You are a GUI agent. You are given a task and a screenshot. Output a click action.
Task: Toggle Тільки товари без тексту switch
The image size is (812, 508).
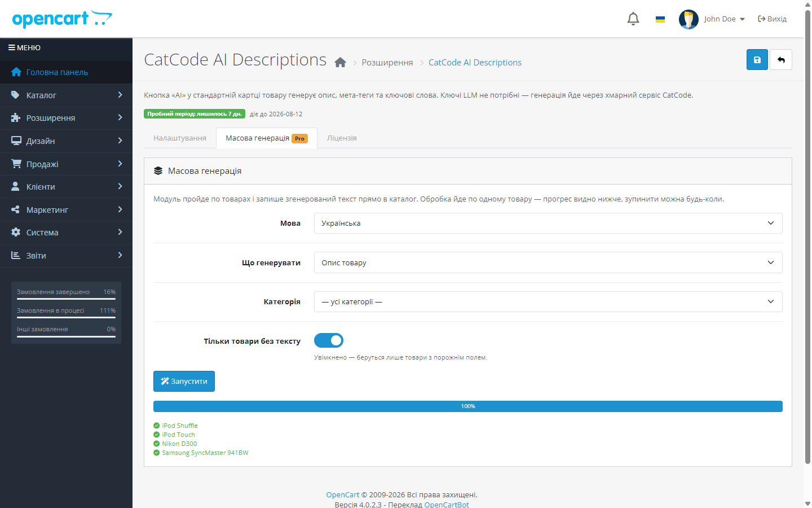pyautogui.click(x=329, y=340)
